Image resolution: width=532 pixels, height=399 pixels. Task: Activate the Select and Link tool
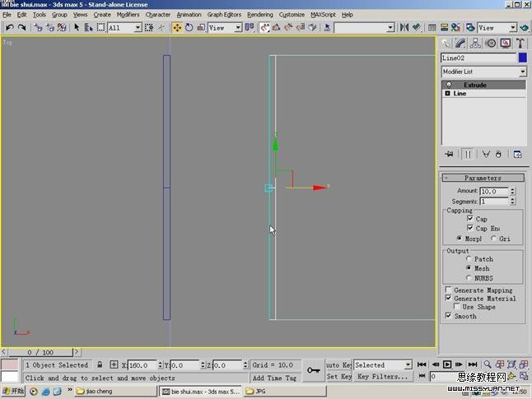38,27
